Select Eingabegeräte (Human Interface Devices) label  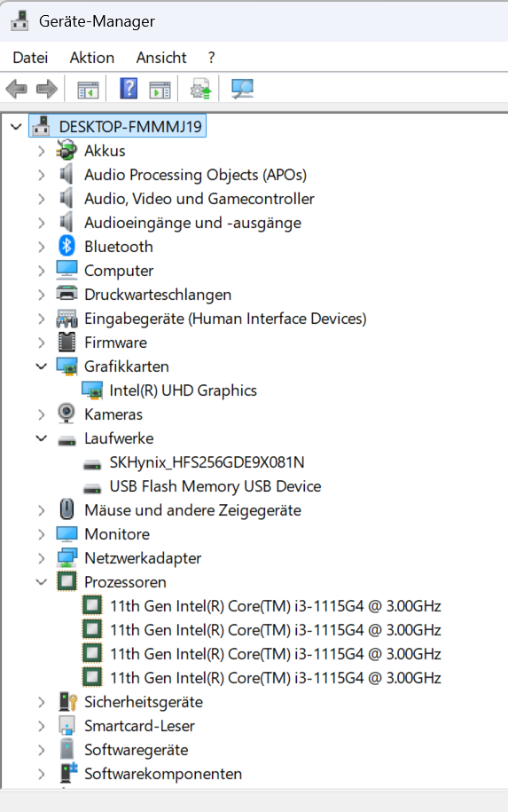225,319
